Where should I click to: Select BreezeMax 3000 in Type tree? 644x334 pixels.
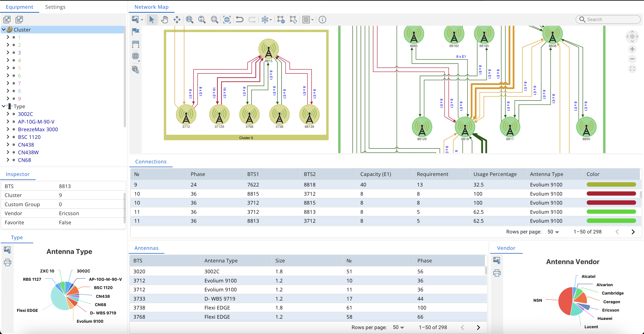pyautogui.click(x=38, y=129)
